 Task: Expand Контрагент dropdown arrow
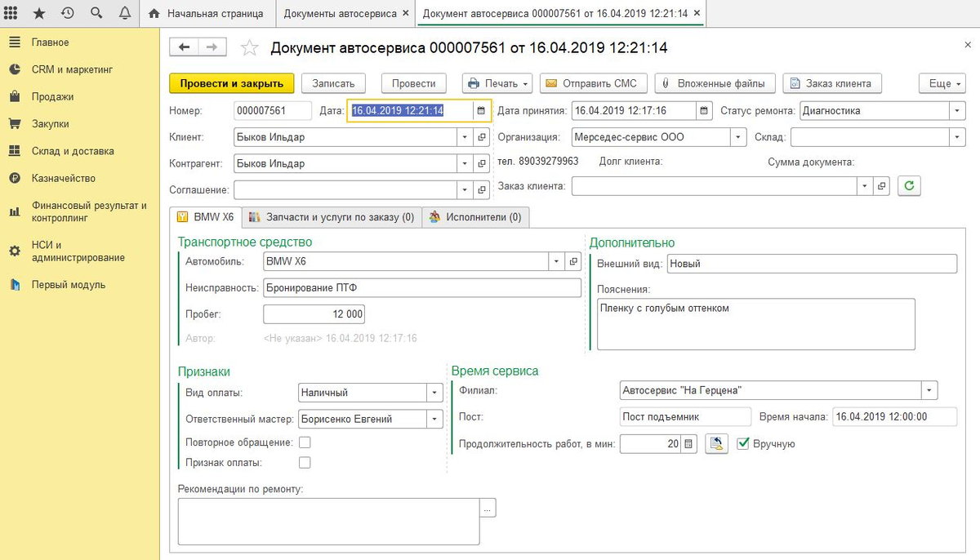[465, 163]
